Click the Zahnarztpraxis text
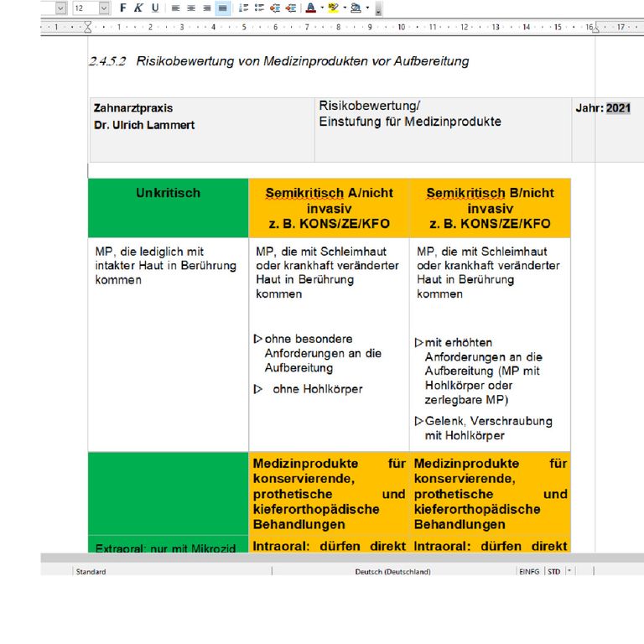The width and height of the screenshot is (644, 644). click(x=133, y=108)
